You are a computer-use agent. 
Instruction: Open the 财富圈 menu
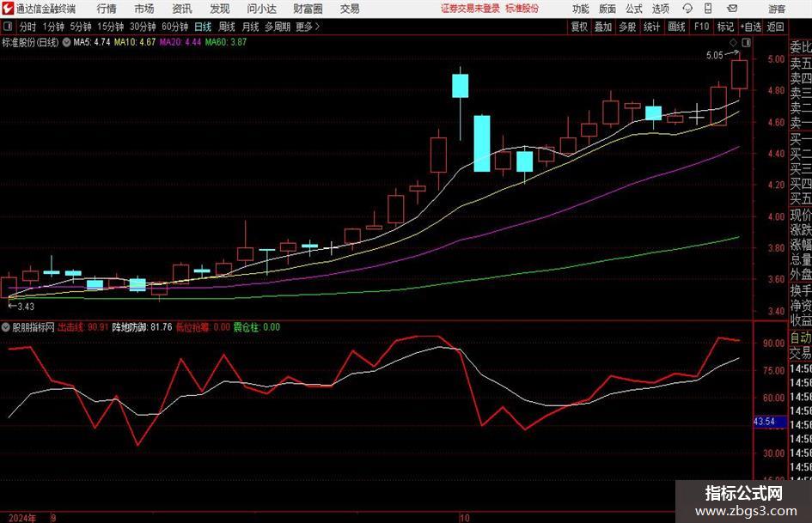coord(308,9)
